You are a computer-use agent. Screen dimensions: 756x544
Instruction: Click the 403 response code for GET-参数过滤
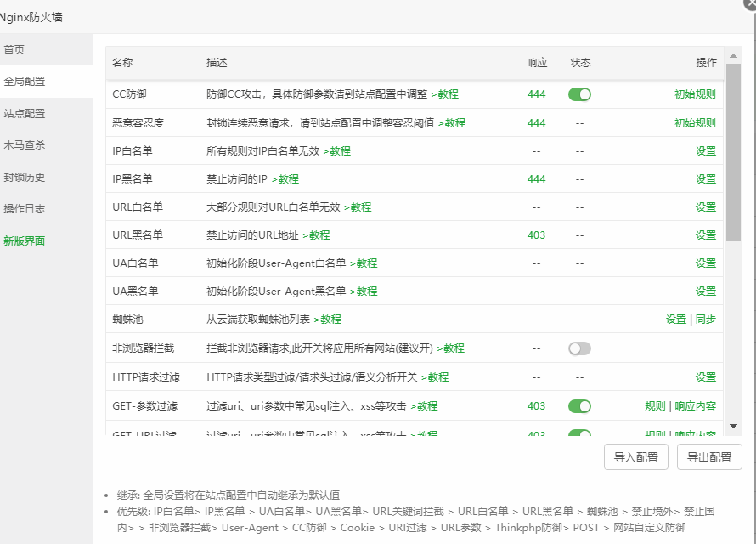click(x=536, y=406)
